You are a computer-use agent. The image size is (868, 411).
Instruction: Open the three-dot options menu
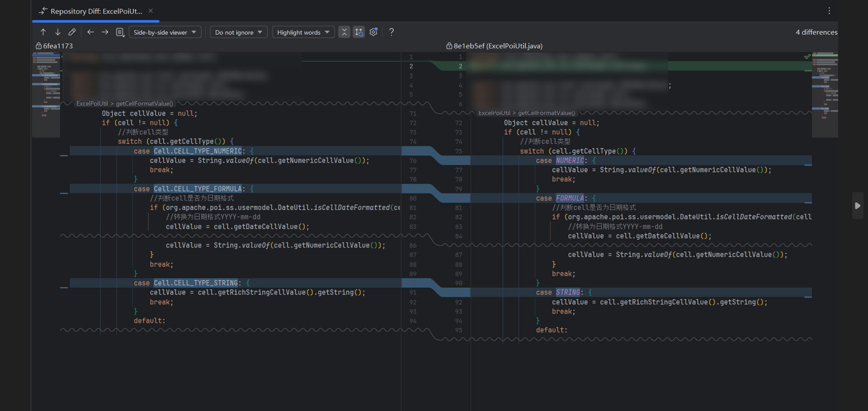(x=829, y=11)
